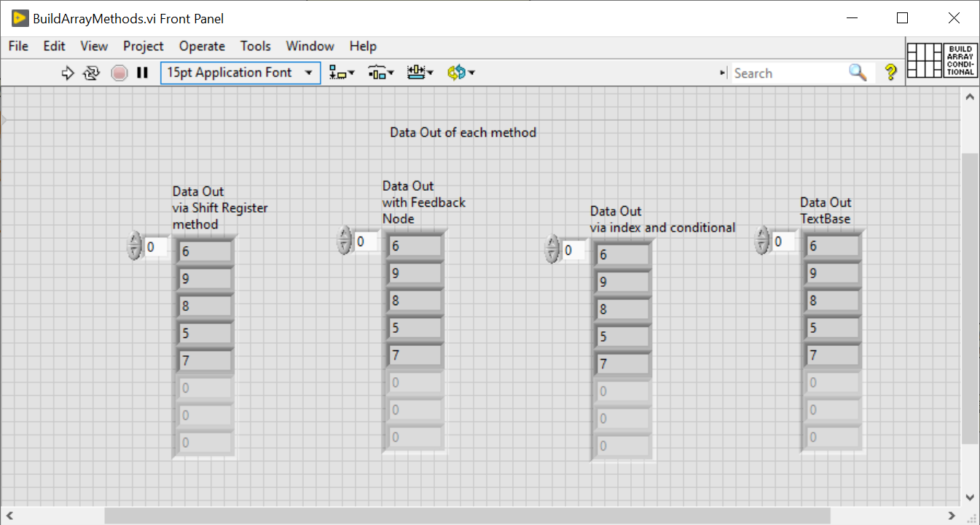Click the LabVIEW icon in title bar
Viewport: 980px width, 525px height.
[x=20, y=18]
